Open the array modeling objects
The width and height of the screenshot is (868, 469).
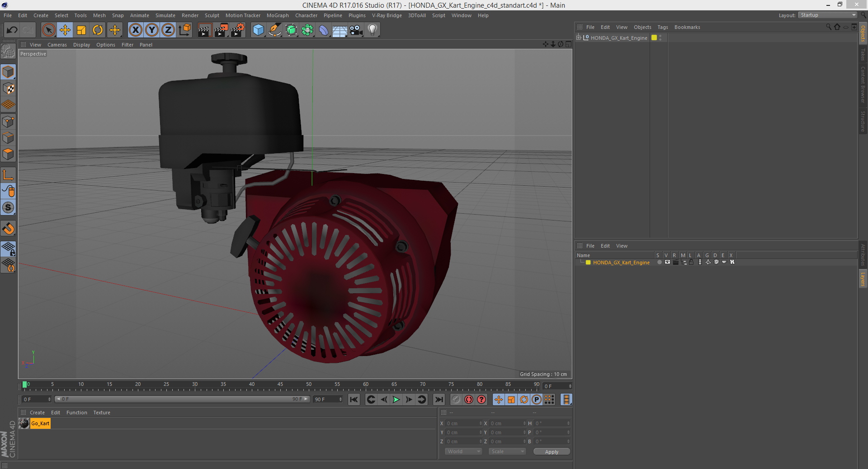point(307,30)
